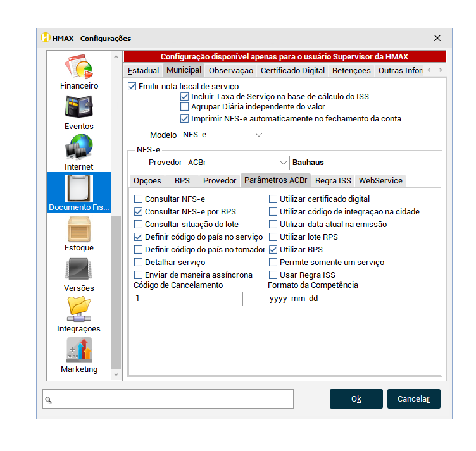This screenshot has height=451, width=476.
Task: Select the Documento Fiscal clipboard icon
Action: click(79, 188)
